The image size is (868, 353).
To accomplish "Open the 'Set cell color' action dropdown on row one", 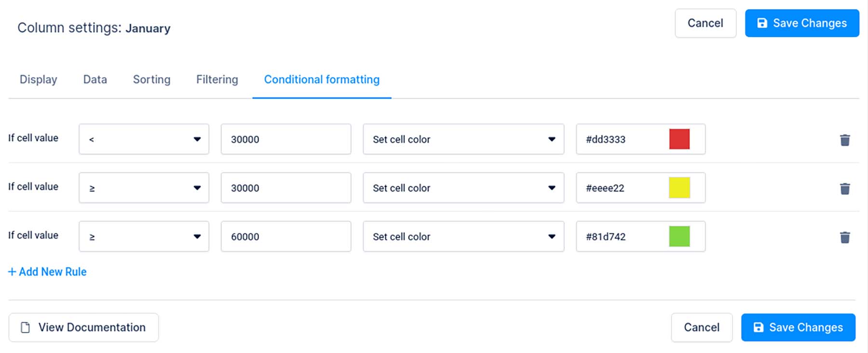I will [x=463, y=139].
